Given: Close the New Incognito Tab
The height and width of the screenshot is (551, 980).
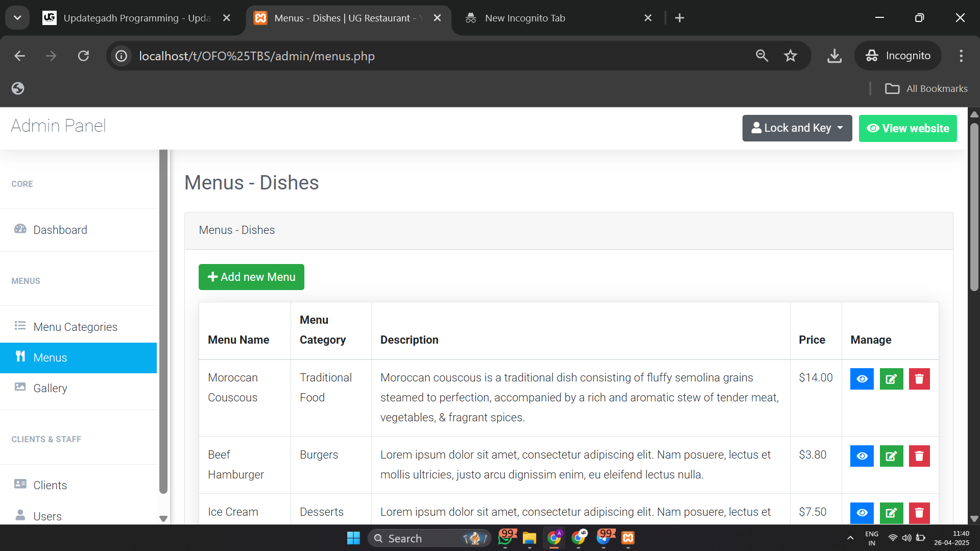Looking at the screenshot, I should pyautogui.click(x=648, y=18).
